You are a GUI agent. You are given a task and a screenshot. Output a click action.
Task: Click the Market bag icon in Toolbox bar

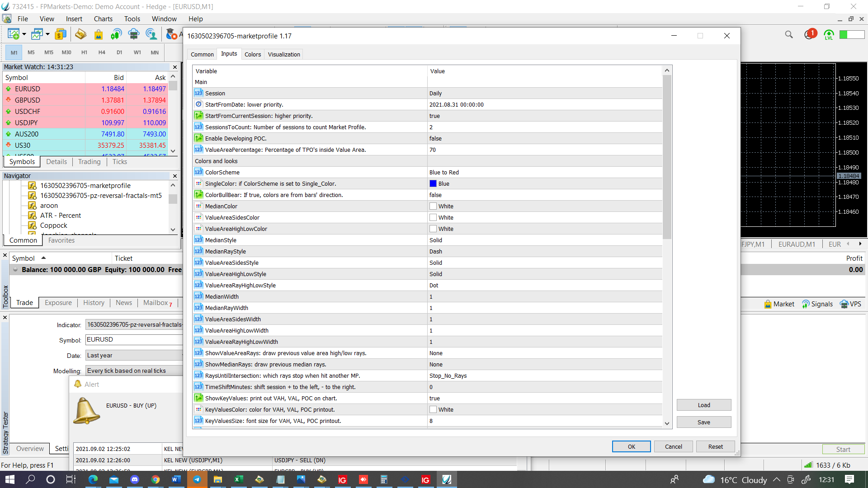[768, 304]
